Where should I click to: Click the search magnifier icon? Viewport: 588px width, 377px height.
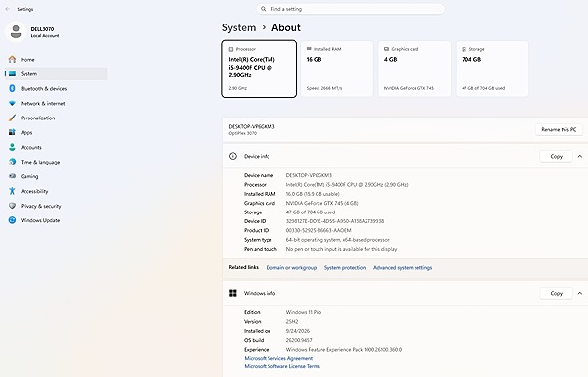tap(264, 9)
